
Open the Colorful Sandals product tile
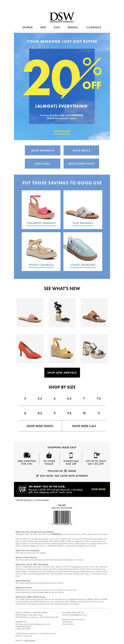[41, 210]
